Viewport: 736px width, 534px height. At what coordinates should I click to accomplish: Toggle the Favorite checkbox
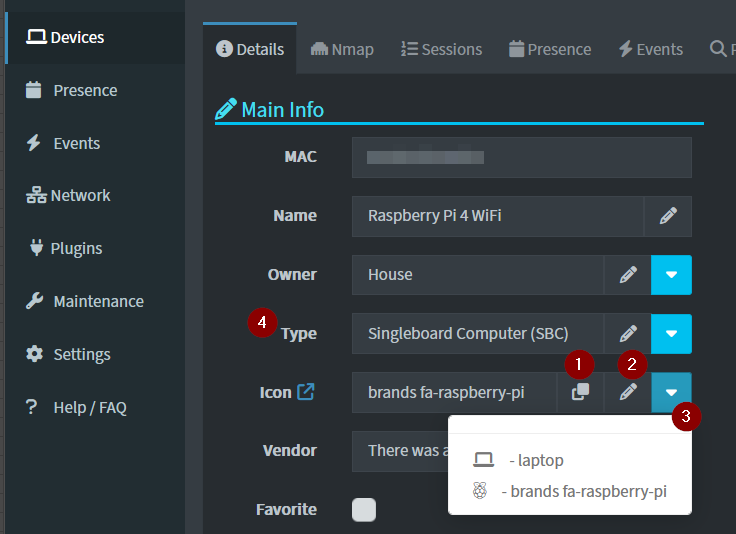364,510
